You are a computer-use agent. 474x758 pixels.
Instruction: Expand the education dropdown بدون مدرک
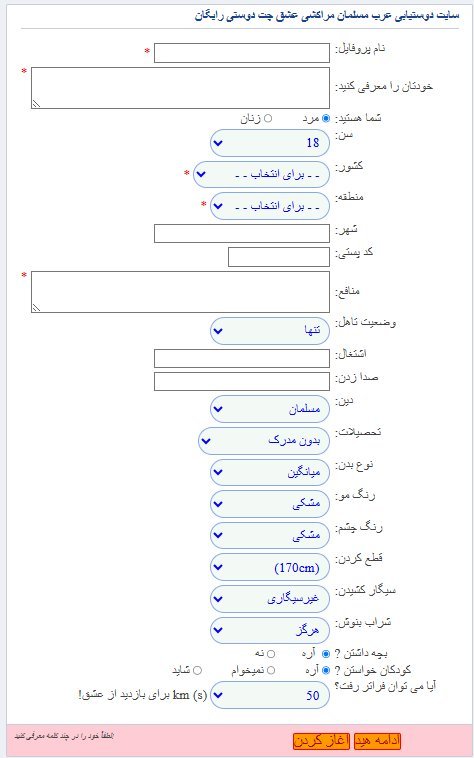tap(264, 441)
